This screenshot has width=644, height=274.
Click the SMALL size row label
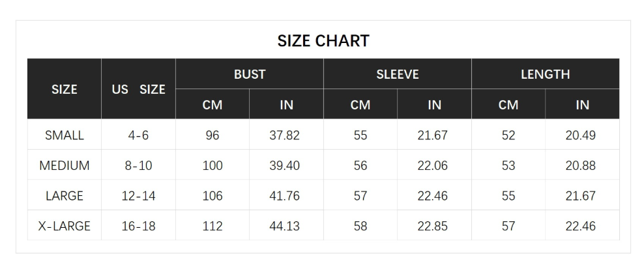(x=64, y=135)
